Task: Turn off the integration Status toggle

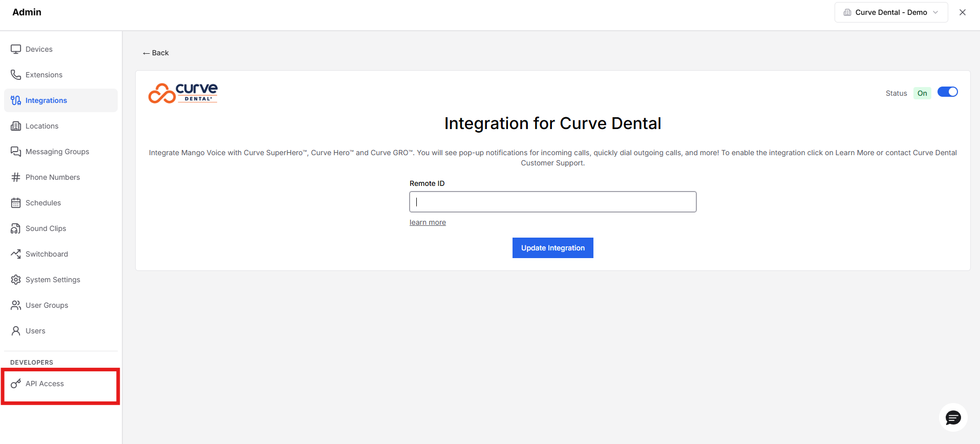Action: [947, 92]
